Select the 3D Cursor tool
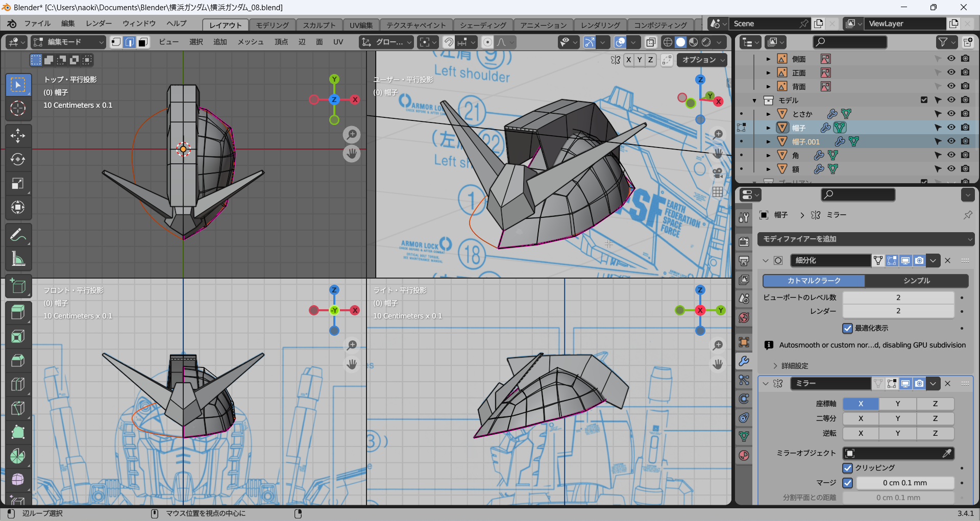The width and height of the screenshot is (980, 521). tap(18, 108)
